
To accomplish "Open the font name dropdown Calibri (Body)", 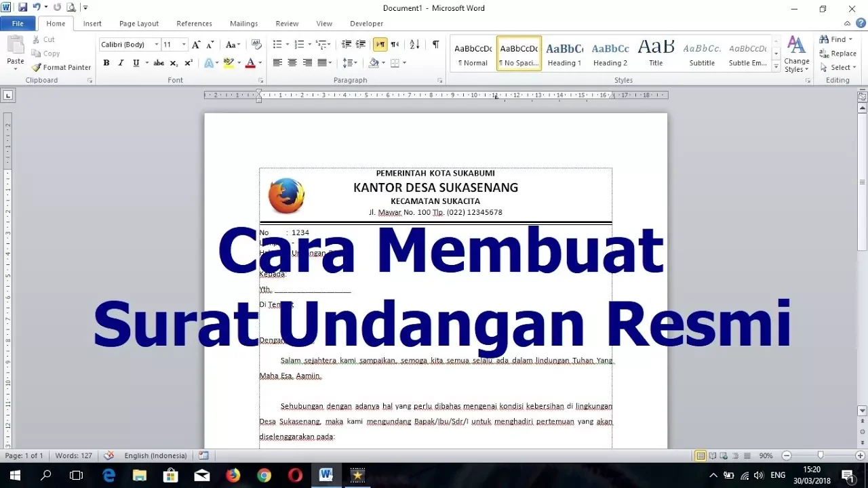I will (x=157, y=45).
